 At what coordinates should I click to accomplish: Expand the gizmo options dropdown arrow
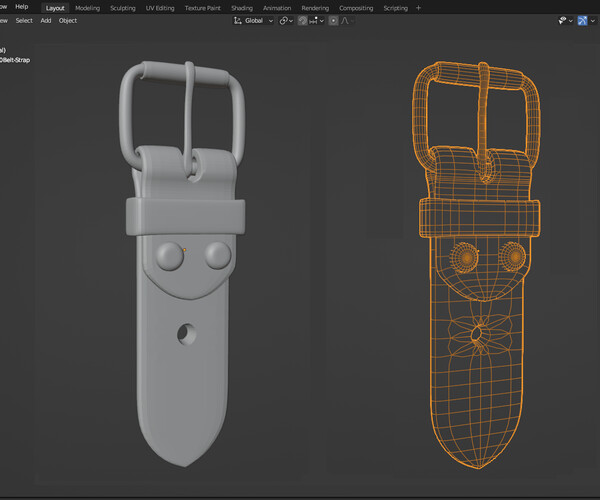pos(593,21)
